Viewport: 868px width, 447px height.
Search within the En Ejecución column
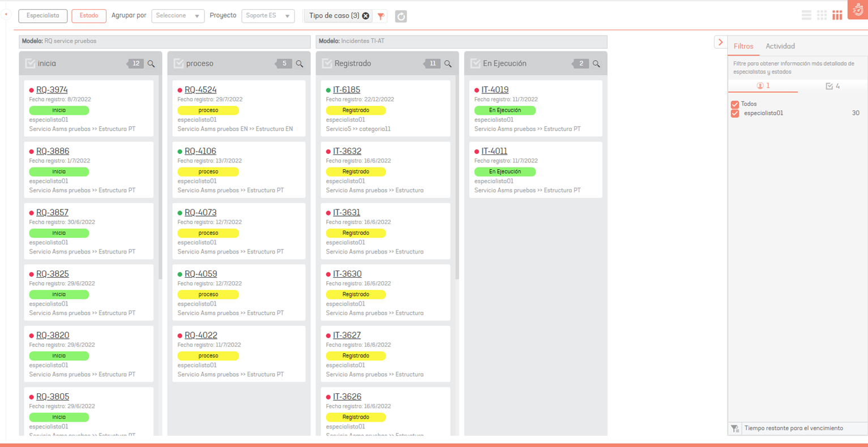coord(596,64)
